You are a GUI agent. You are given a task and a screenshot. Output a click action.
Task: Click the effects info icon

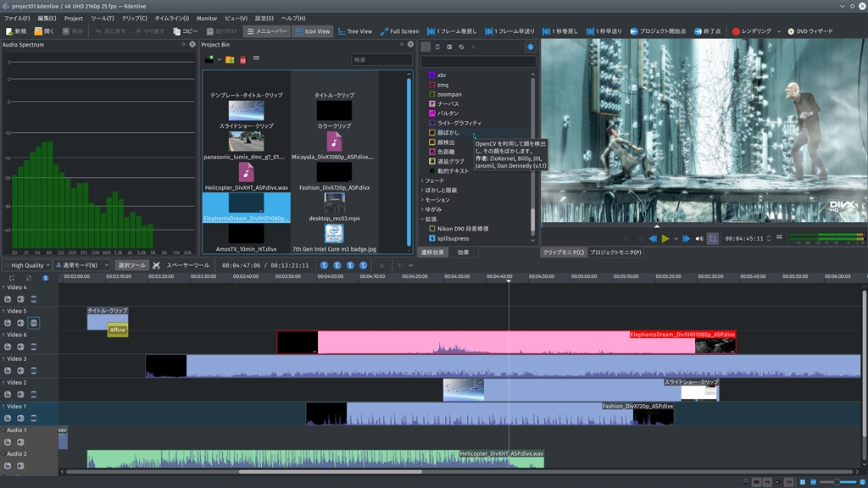tap(531, 47)
